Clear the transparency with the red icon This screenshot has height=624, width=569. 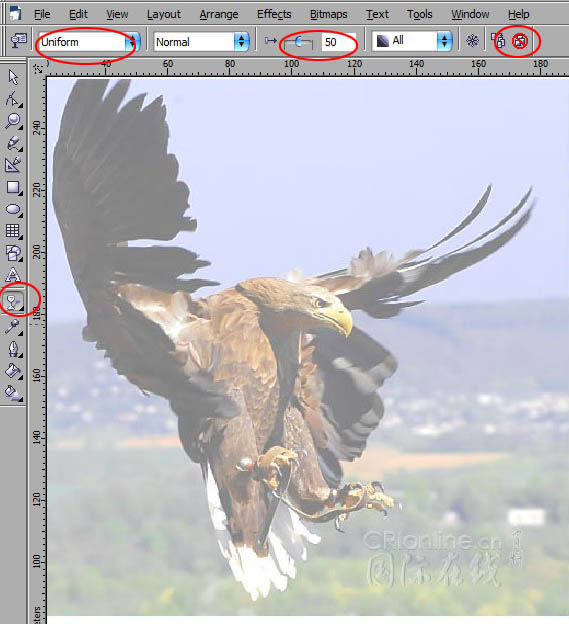click(x=520, y=41)
